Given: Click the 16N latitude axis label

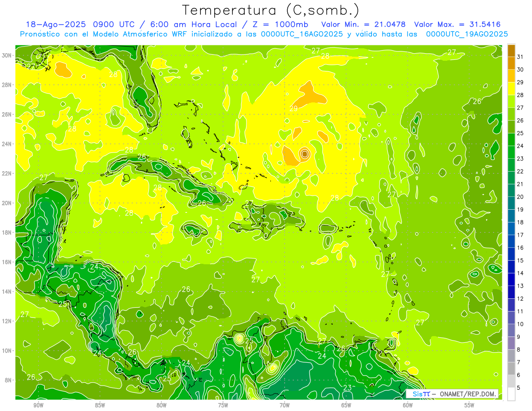Looking at the screenshot, I should (8, 262).
